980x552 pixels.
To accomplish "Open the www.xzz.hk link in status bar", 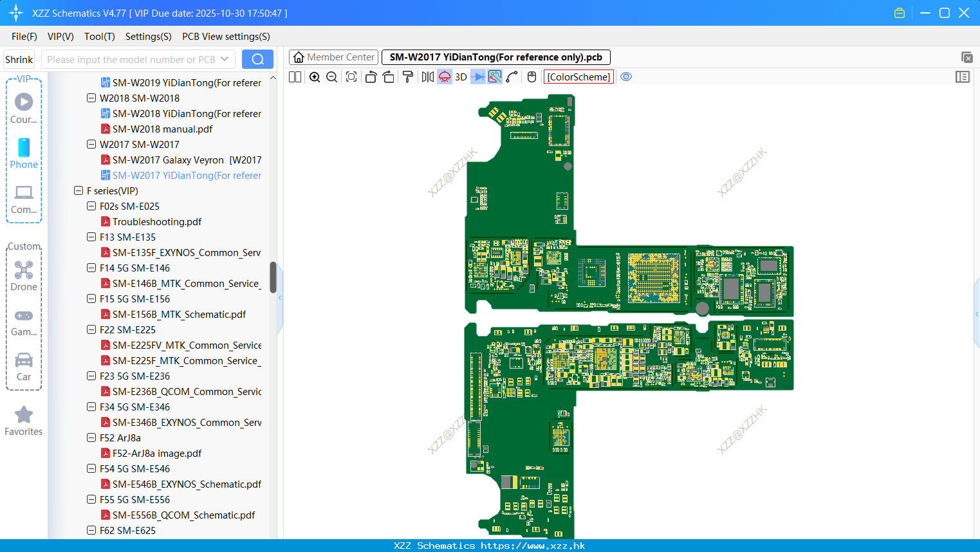I will point(533,546).
